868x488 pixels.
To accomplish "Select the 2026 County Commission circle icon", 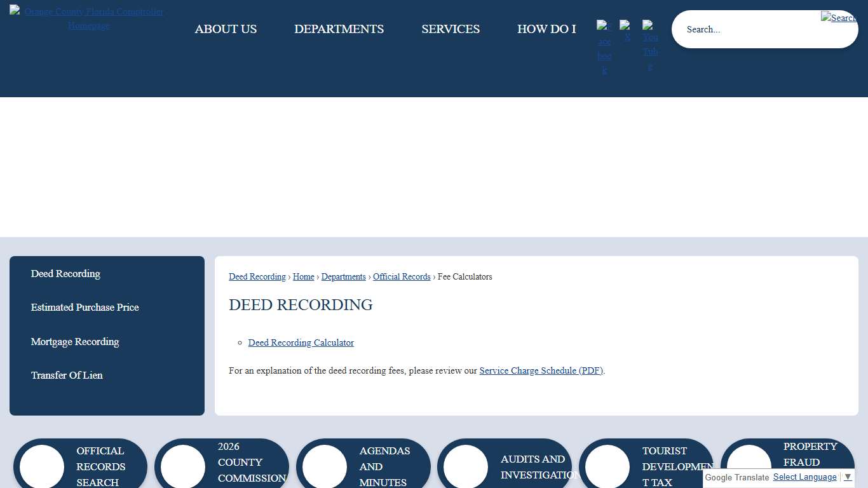I will 183,466.
